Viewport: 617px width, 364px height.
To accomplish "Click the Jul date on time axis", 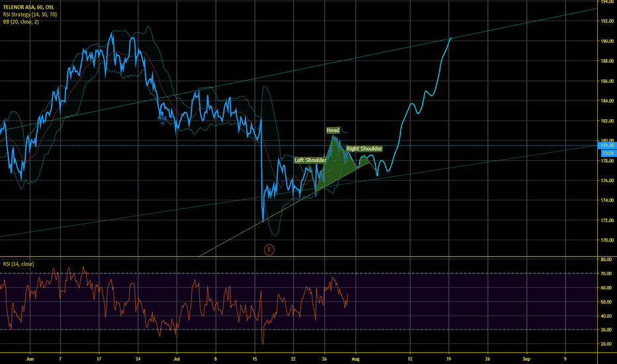I will point(176,359).
